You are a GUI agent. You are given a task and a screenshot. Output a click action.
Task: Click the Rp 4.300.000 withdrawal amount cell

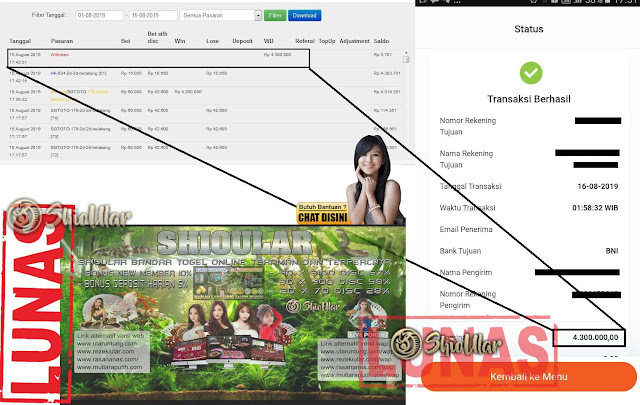pyautogui.click(x=277, y=54)
